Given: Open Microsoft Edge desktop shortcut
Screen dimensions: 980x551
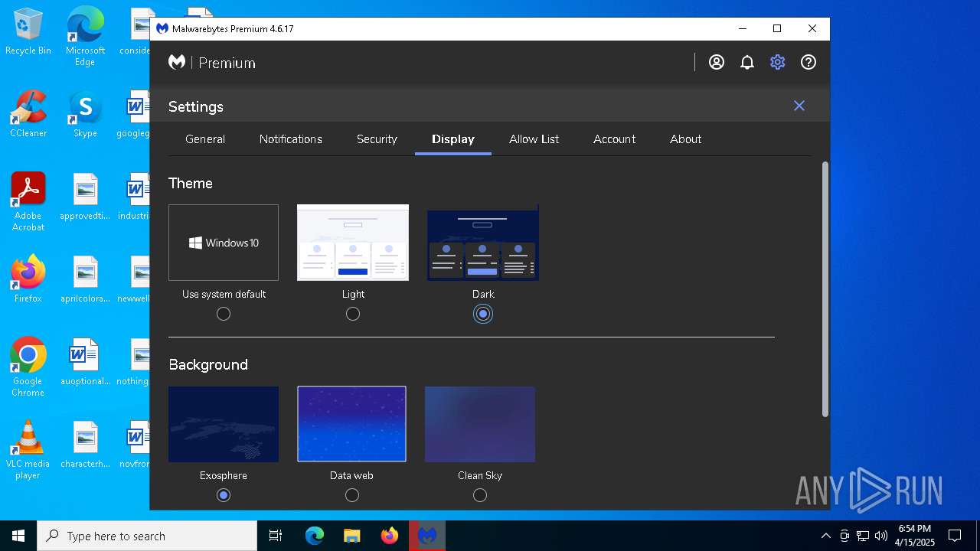Looking at the screenshot, I should coord(85,37).
